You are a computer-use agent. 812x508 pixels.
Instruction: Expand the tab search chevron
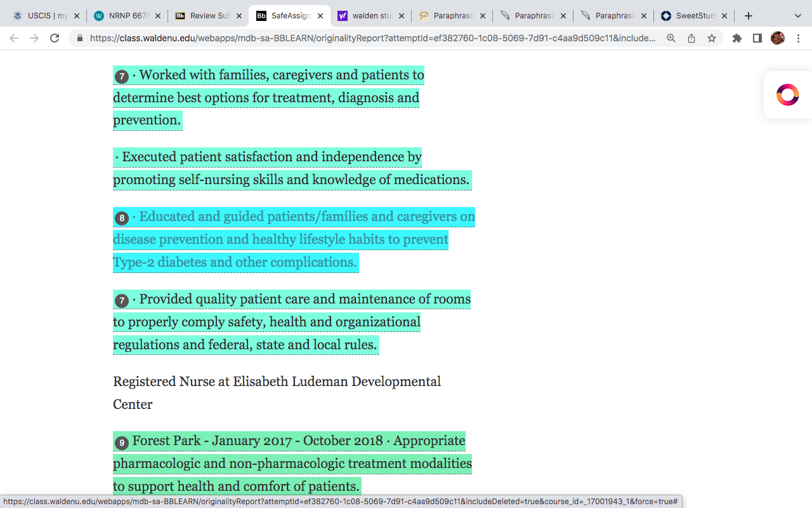pyautogui.click(x=798, y=16)
